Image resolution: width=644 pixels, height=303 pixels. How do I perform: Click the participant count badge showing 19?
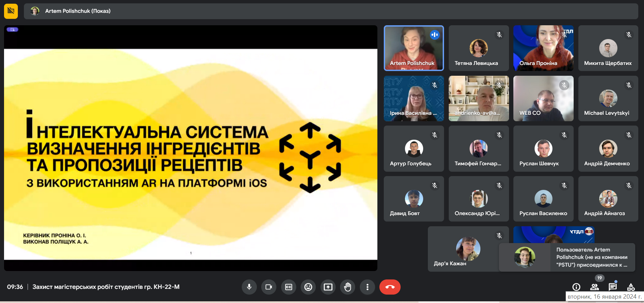pyautogui.click(x=600, y=278)
